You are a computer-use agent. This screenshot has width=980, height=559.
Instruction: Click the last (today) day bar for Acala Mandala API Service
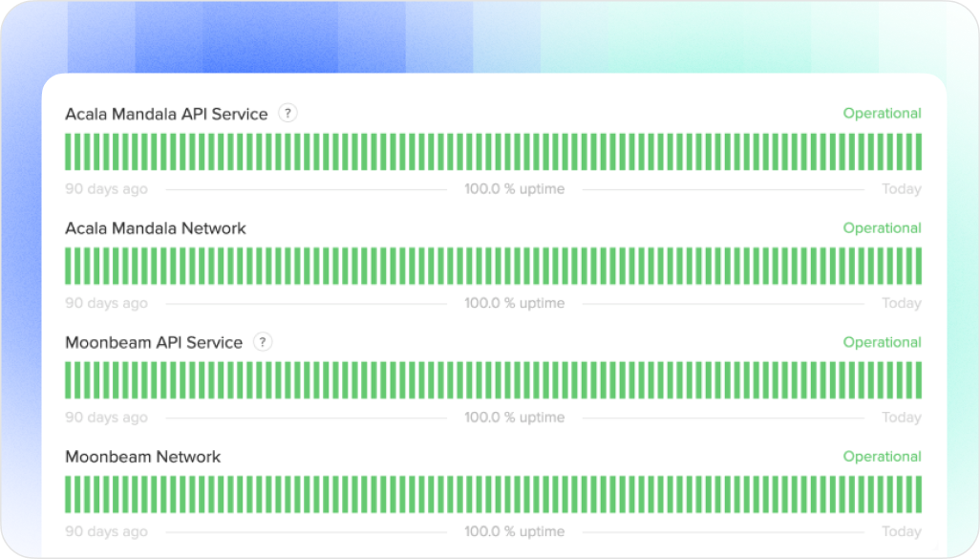coord(919,151)
